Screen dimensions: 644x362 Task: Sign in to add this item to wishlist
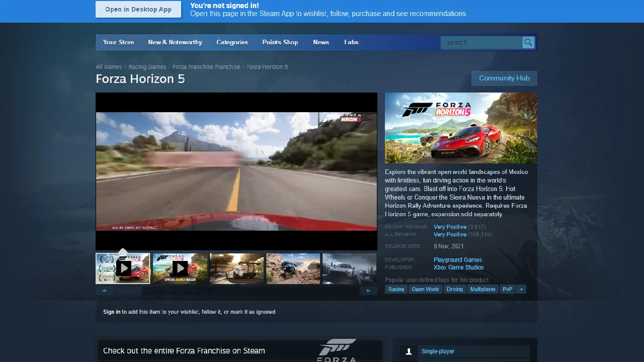pos(110,312)
